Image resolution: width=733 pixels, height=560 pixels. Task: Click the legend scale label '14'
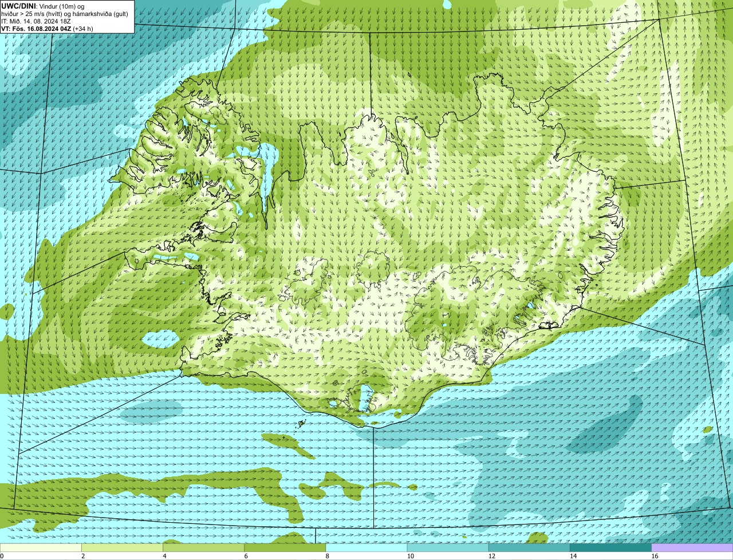point(573,556)
